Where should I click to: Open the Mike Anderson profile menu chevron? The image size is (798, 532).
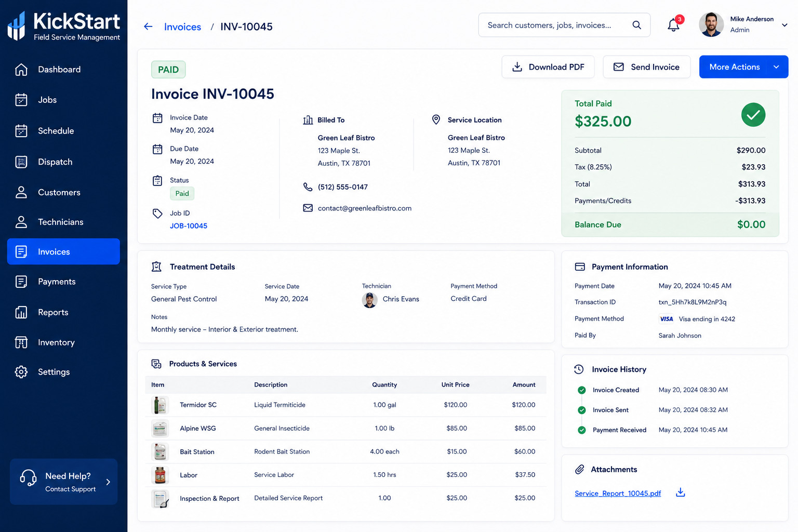point(784,25)
